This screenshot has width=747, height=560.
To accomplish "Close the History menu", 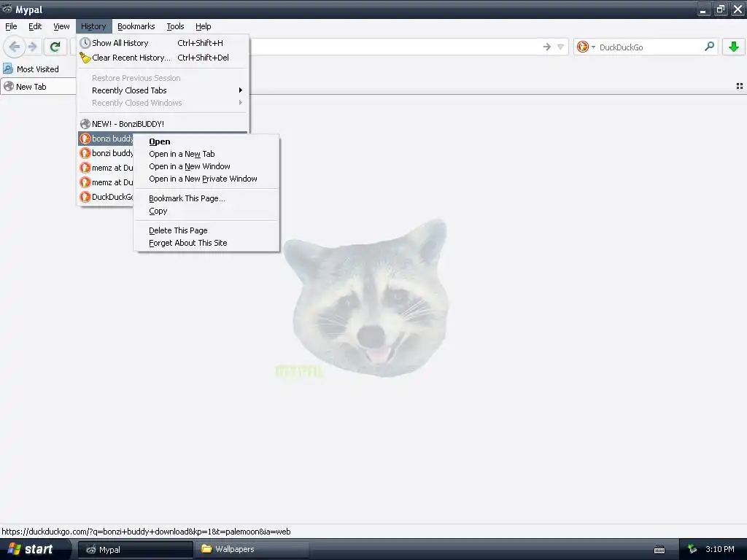I will 93,26.
